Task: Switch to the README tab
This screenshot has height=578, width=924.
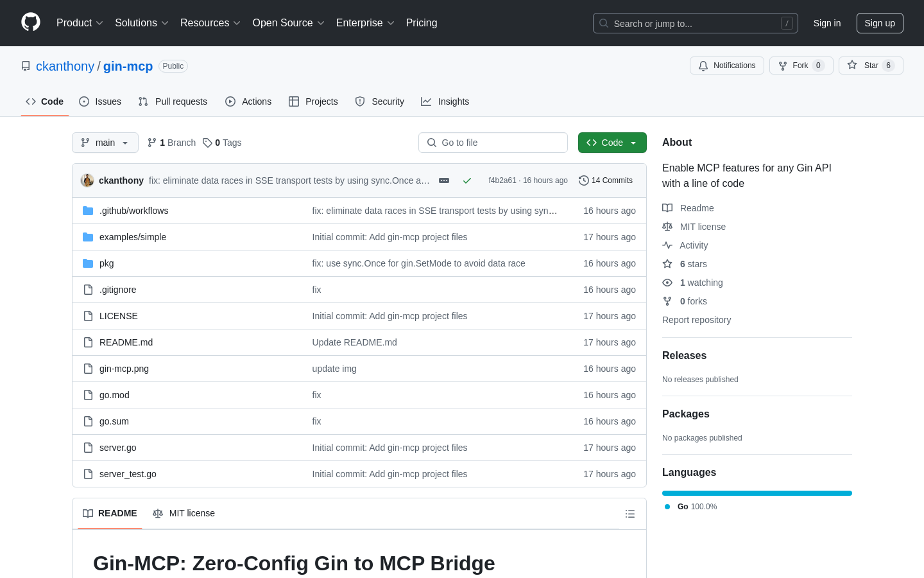Action: [110, 513]
